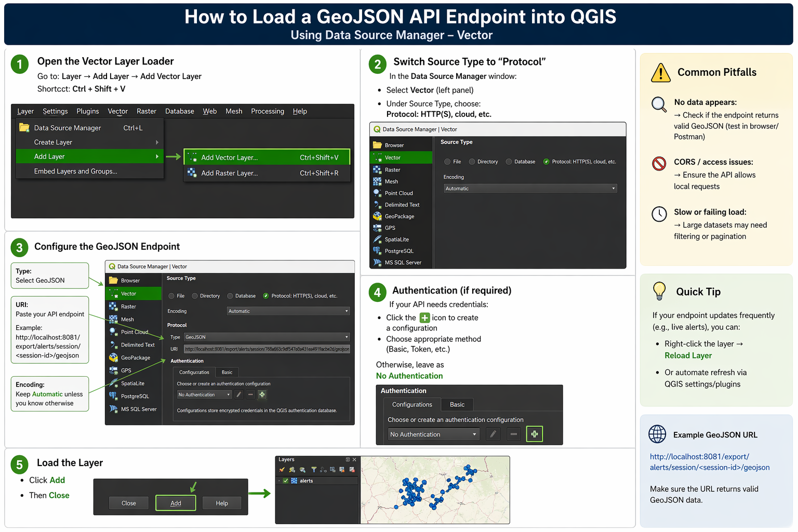Select Directory radio button in step 3 dialog
The height and width of the screenshot is (532, 798).
195,296
